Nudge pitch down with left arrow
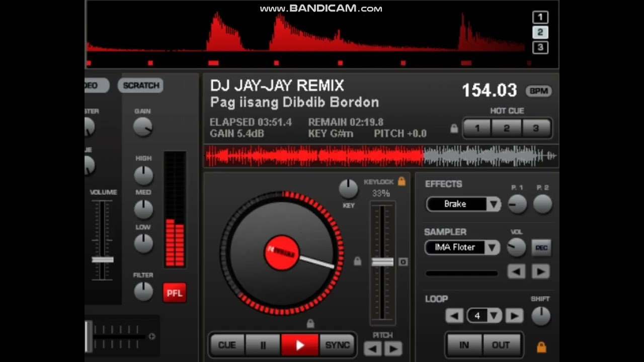The image size is (644, 362). (x=372, y=348)
